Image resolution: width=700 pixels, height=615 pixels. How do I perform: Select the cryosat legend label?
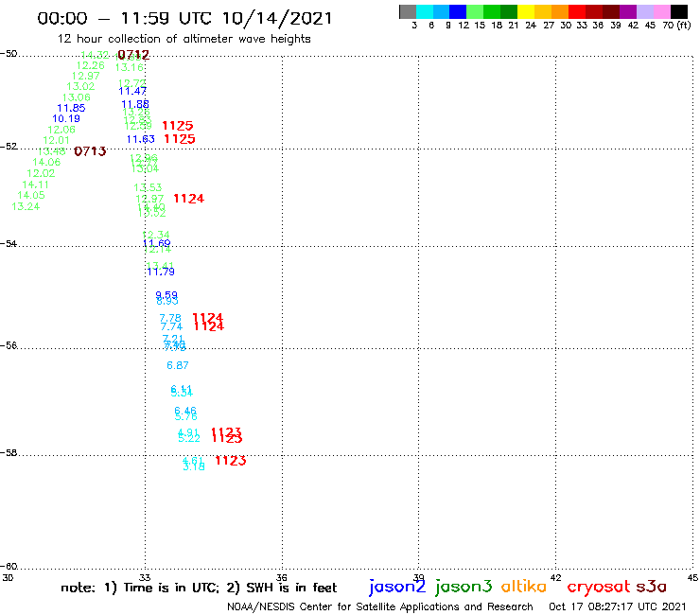click(x=598, y=588)
